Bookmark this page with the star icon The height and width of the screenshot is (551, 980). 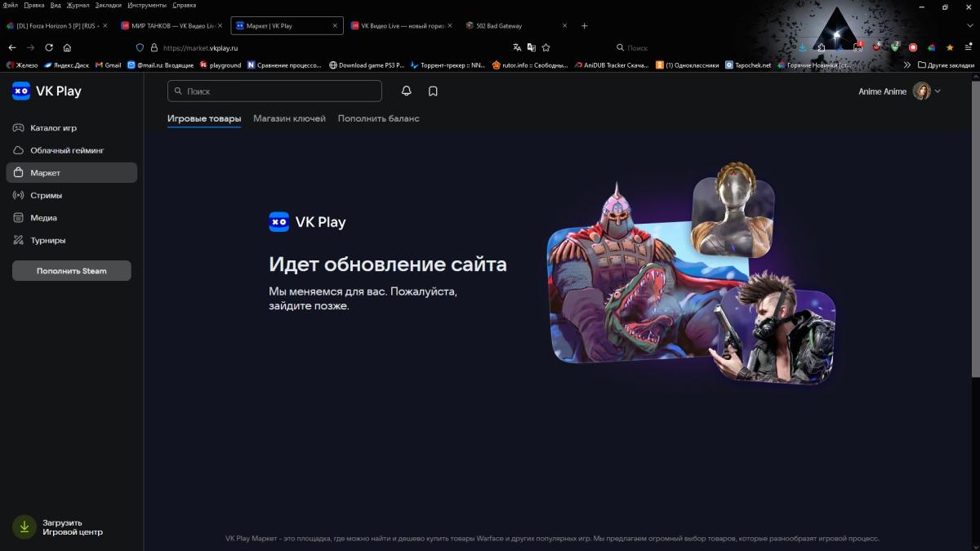[546, 47]
